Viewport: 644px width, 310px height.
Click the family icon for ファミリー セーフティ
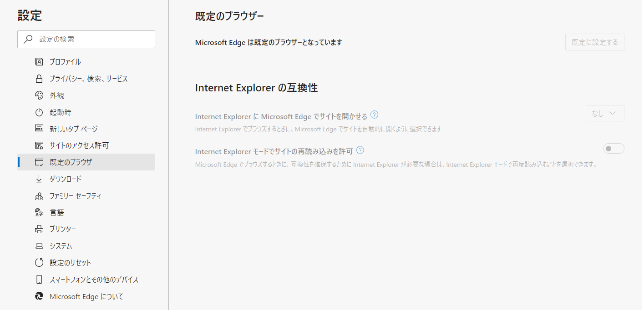pyautogui.click(x=39, y=196)
